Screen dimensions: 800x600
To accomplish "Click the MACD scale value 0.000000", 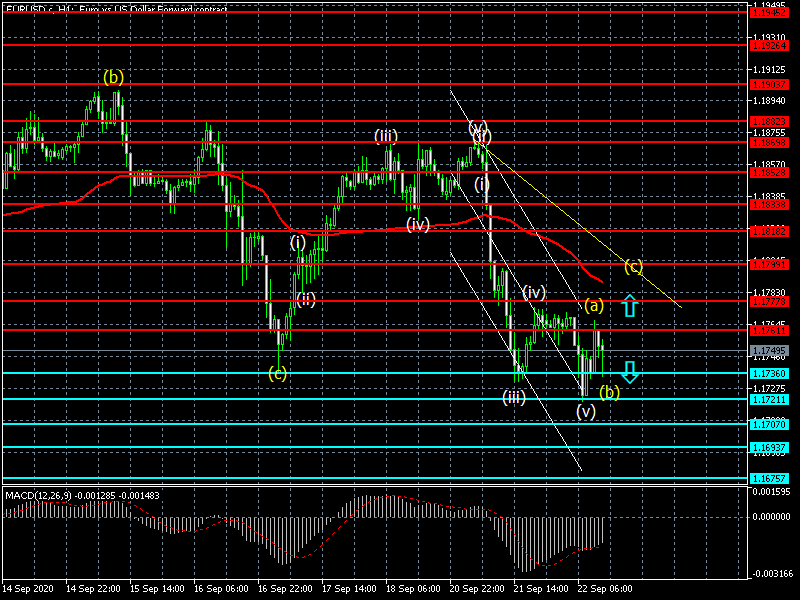I will pyautogui.click(x=771, y=517).
